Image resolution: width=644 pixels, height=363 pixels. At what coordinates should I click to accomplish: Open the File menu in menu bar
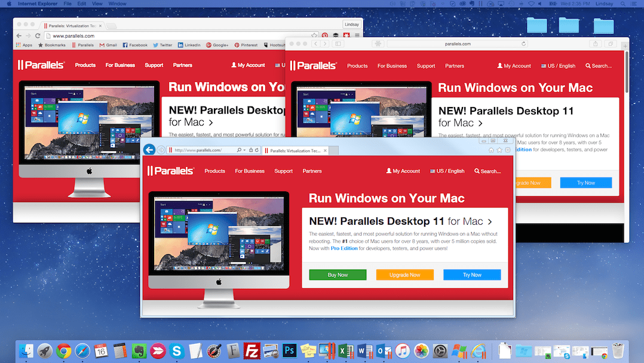pyautogui.click(x=68, y=4)
